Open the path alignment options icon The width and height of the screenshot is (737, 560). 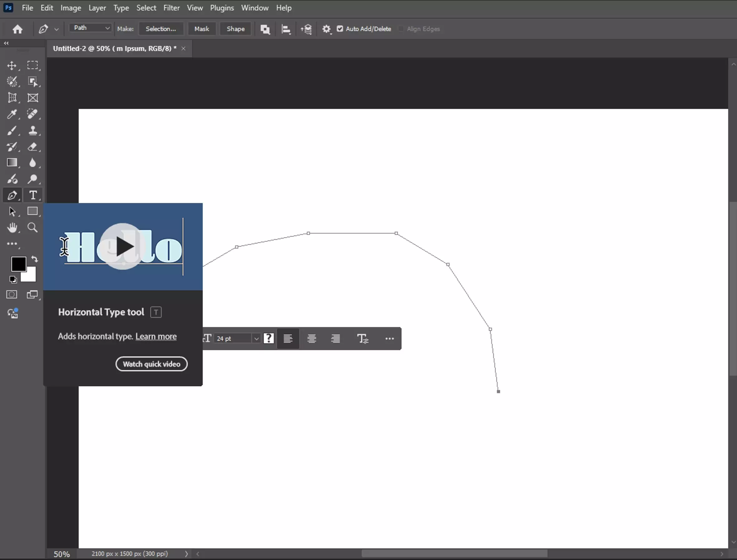coord(286,29)
